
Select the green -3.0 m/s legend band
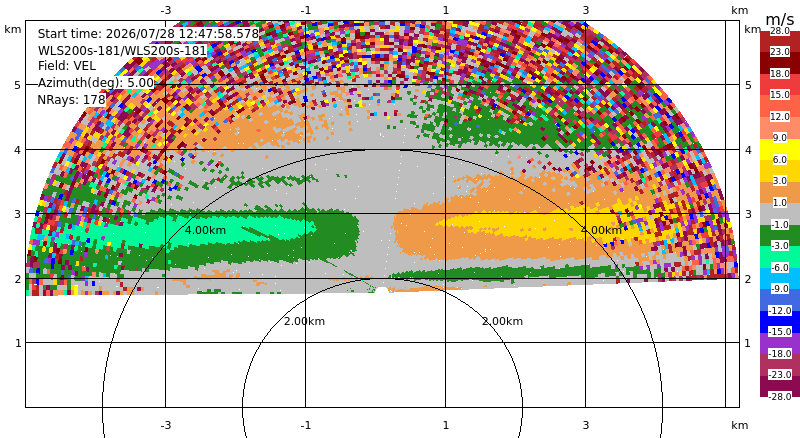(780, 235)
